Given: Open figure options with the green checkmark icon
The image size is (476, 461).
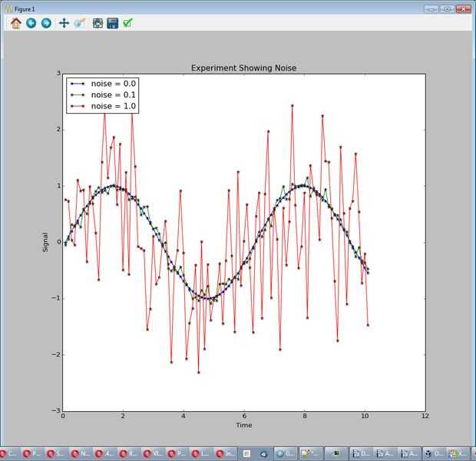Looking at the screenshot, I should click(x=127, y=23).
